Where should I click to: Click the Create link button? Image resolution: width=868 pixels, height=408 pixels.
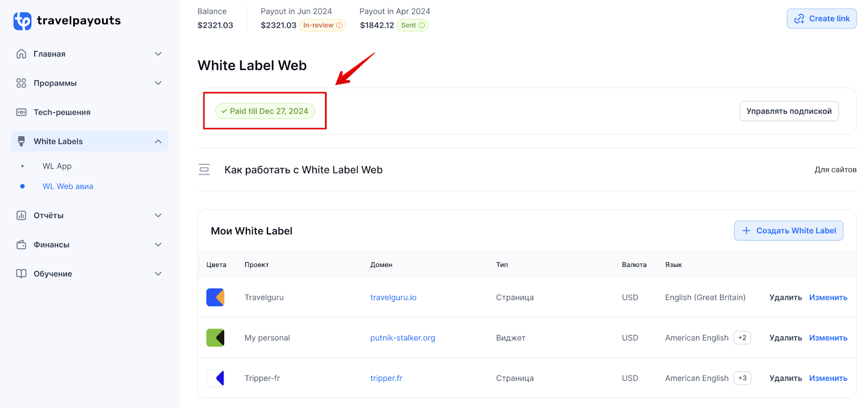pos(821,18)
